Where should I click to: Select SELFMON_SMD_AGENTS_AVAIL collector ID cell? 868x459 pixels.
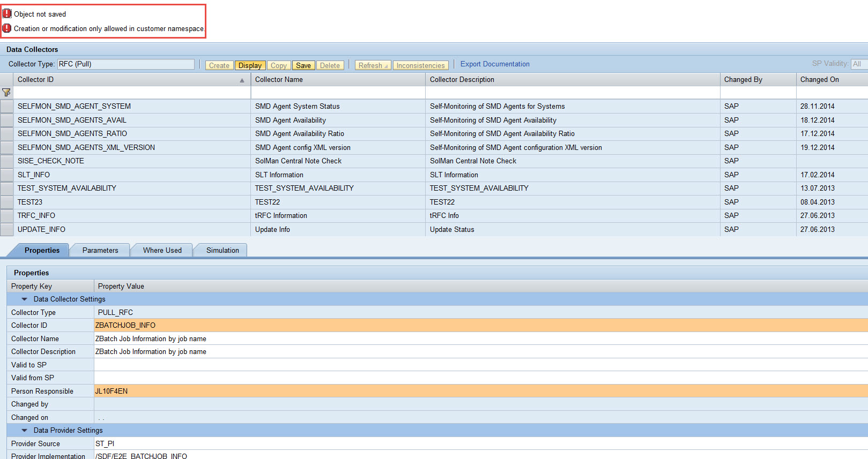[x=132, y=120]
